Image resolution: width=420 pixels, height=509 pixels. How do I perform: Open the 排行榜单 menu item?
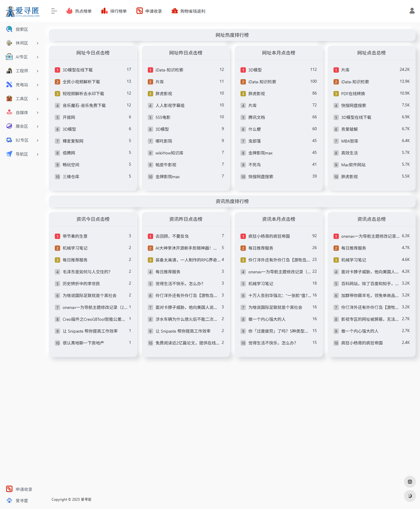click(x=114, y=11)
